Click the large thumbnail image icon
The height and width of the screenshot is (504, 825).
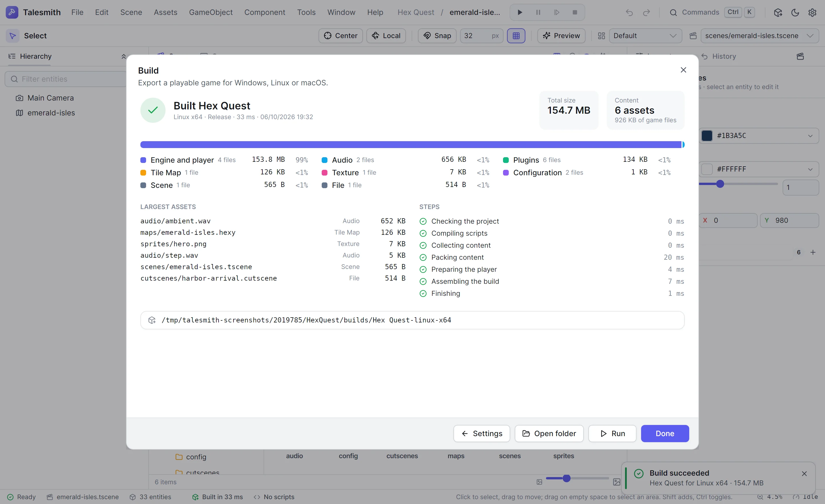coord(616,482)
